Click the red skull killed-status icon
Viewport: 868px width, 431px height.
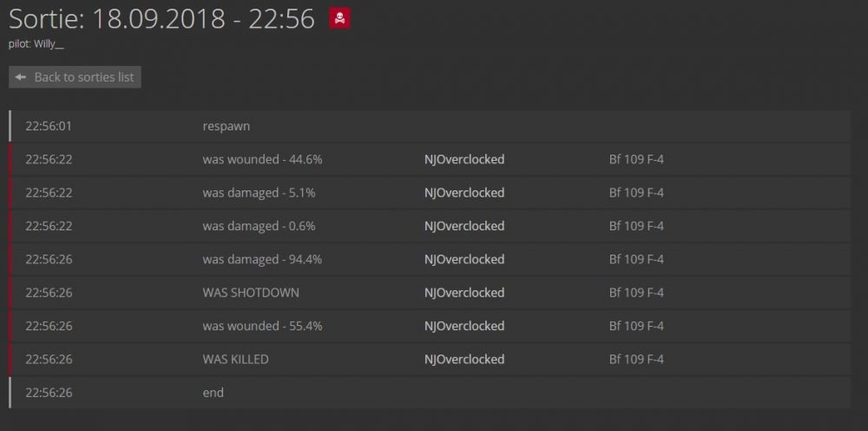click(340, 18)
